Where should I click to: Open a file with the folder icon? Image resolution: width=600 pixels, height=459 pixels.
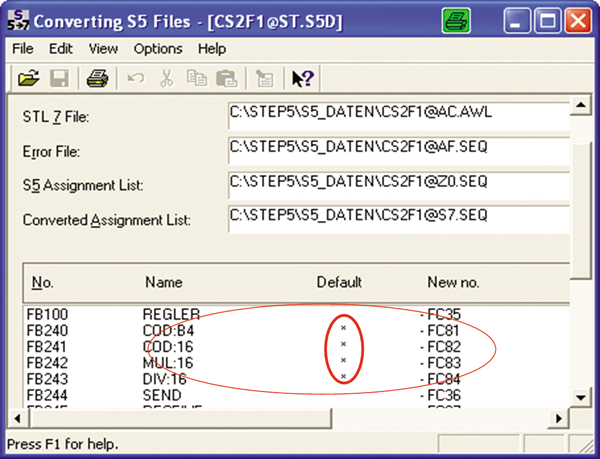[29, 78]
